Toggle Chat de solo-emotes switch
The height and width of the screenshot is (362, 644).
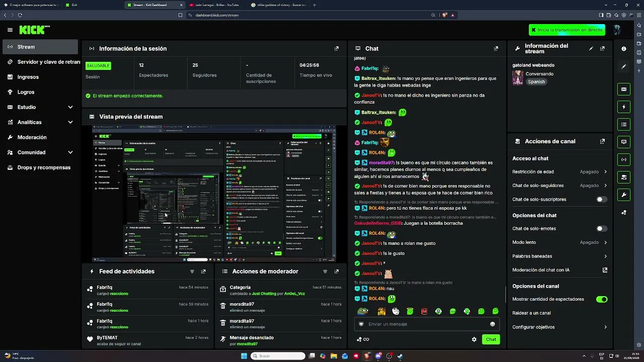601,229
